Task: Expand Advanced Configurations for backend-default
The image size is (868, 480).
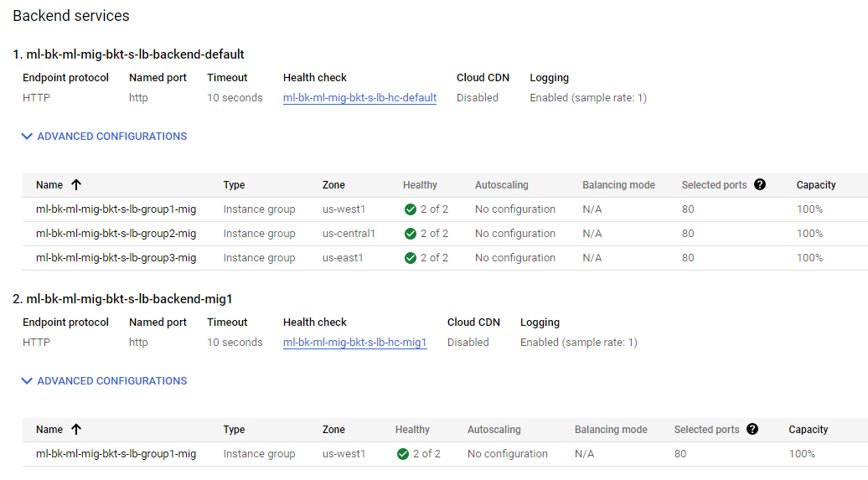Action: click(104, 137)
